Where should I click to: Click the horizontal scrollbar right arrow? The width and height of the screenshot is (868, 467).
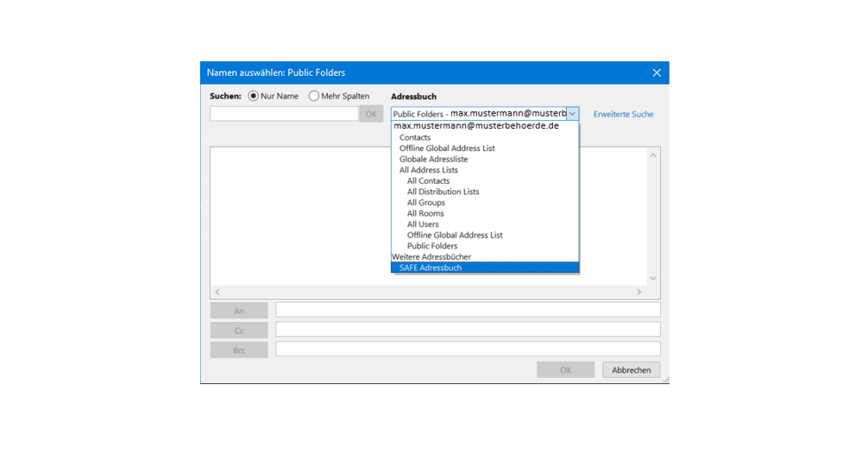pos(639,293)
